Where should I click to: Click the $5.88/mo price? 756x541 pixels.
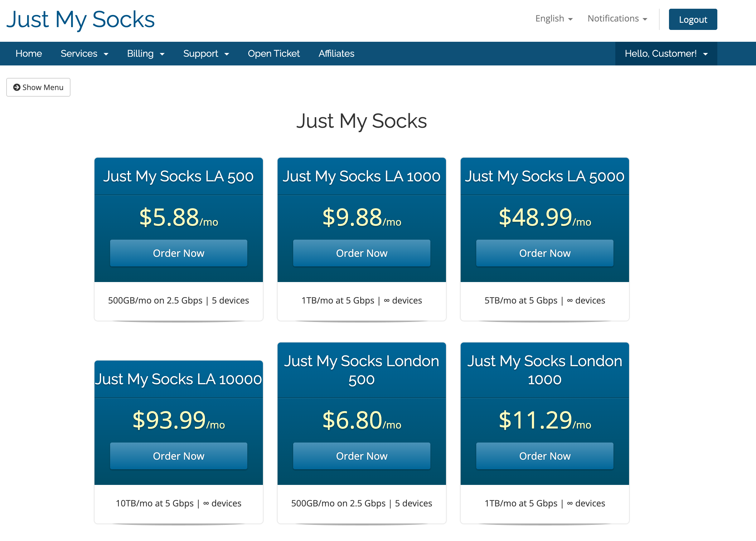pos(179,218)
